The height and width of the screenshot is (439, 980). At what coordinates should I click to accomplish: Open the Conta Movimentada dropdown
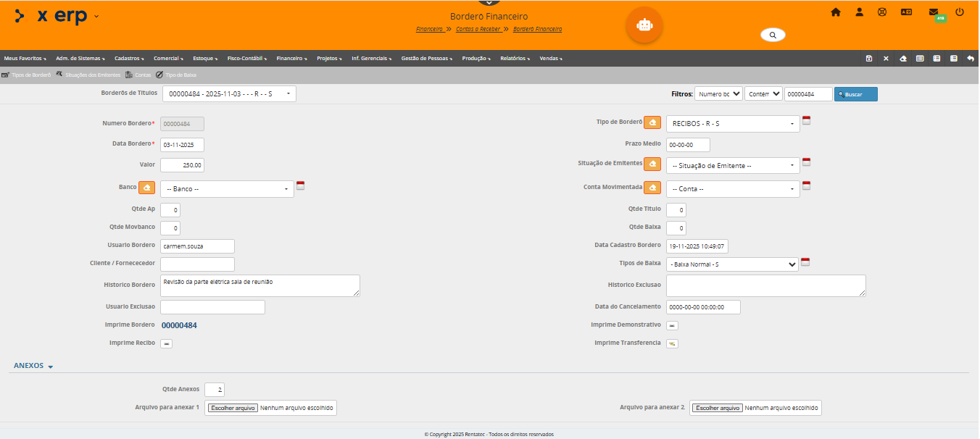[733, 189]
